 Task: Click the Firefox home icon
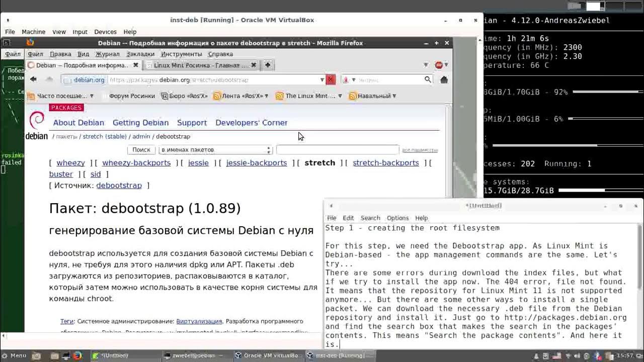click(x=444, y=79)
